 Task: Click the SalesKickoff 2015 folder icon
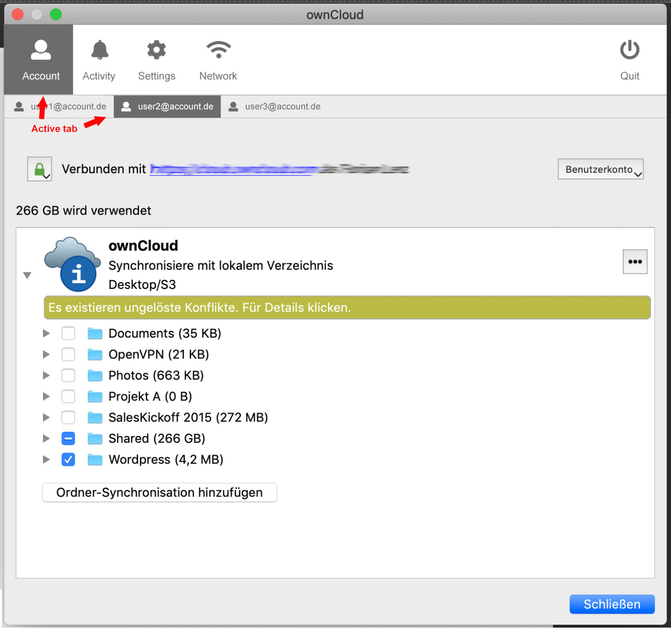(x=95, y=417)
